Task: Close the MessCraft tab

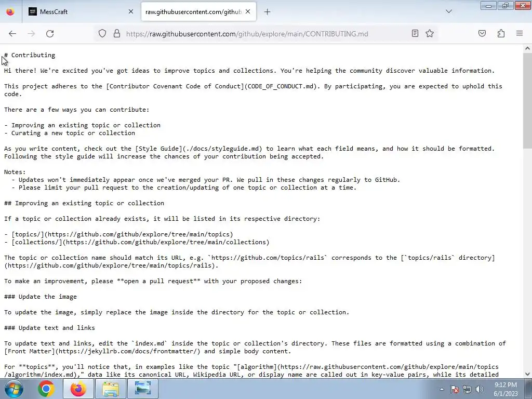Action: click(x=131, y=12)
